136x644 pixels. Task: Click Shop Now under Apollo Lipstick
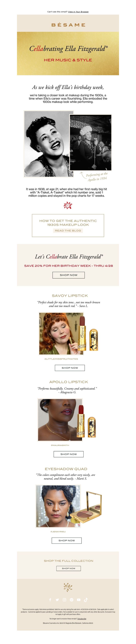coord(69,454)
